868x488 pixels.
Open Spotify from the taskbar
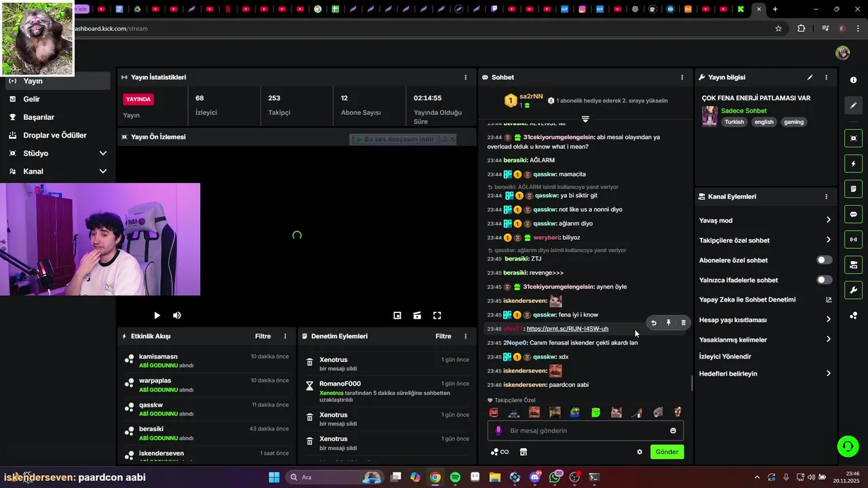(x=455, y=477)
